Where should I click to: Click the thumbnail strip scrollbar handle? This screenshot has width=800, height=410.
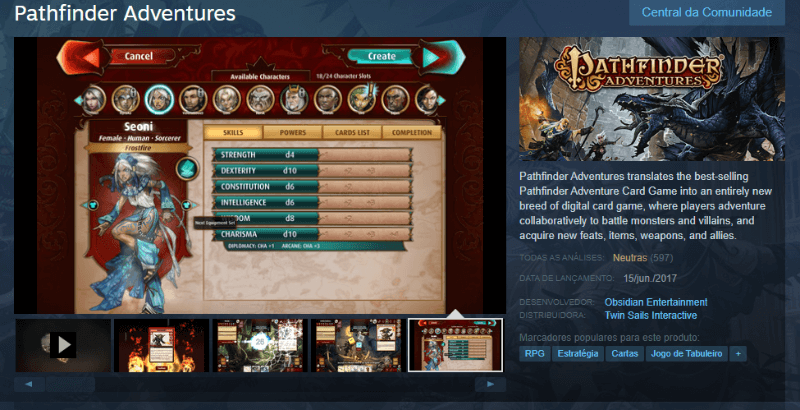(70, 384)
